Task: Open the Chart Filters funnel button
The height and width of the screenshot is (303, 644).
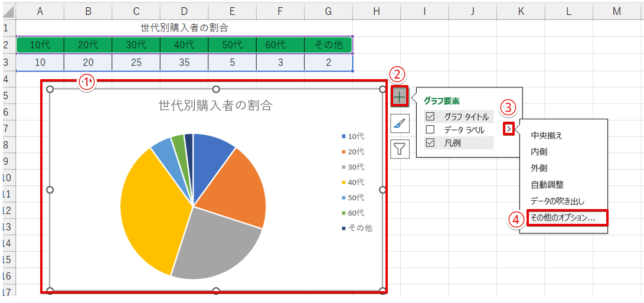Action: coord(400,148)
